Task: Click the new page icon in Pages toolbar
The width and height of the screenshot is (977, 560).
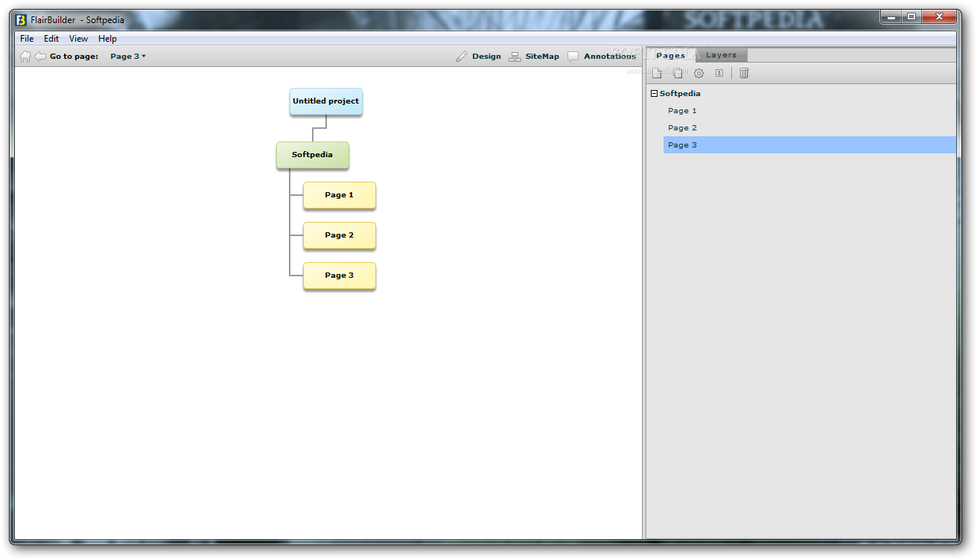Action: tap(657, 73)
